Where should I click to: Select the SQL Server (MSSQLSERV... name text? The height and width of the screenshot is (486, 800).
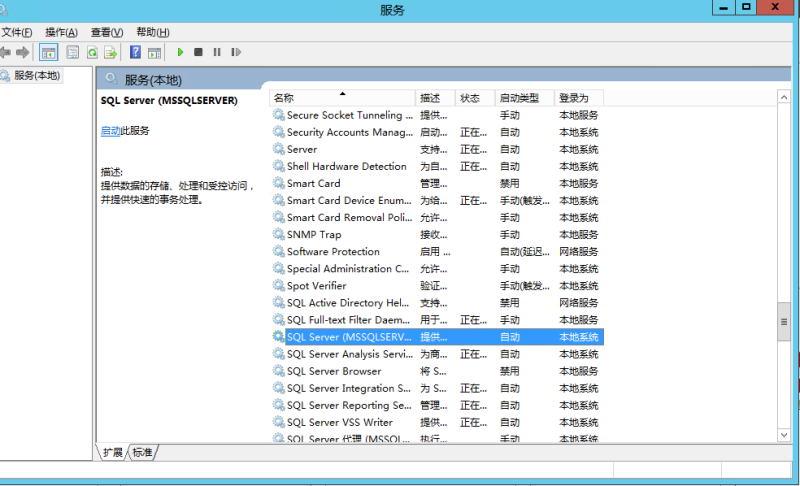point(349,337)
